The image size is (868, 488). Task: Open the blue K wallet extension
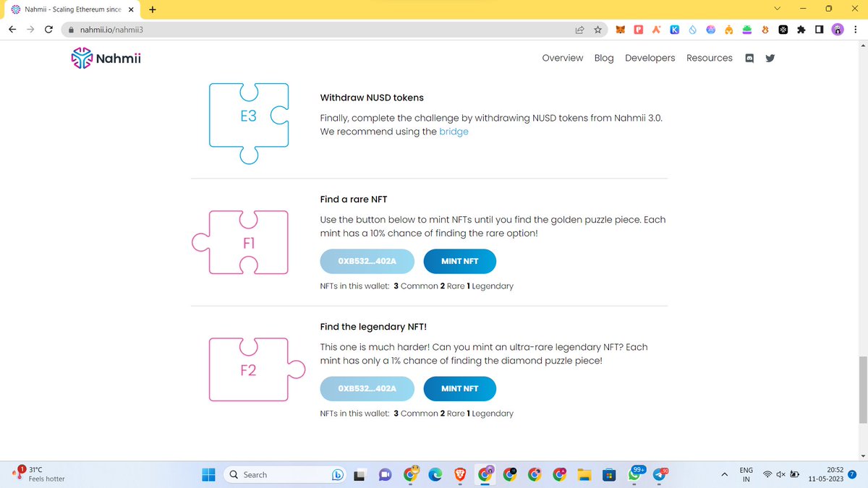(674, 30)
